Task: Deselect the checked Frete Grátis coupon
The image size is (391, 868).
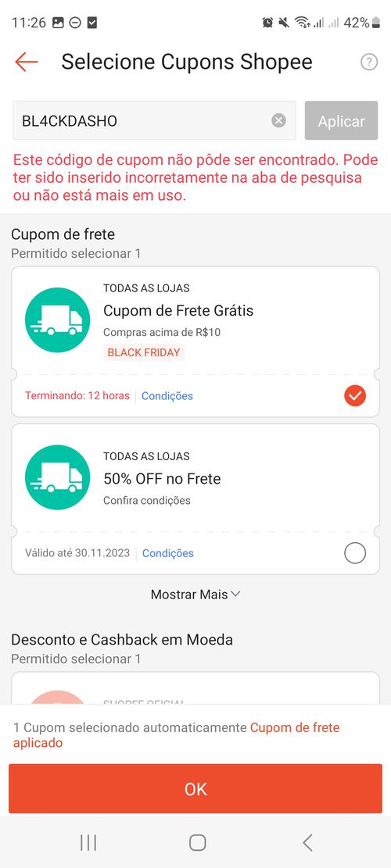Action: click(x=355, y=395)
